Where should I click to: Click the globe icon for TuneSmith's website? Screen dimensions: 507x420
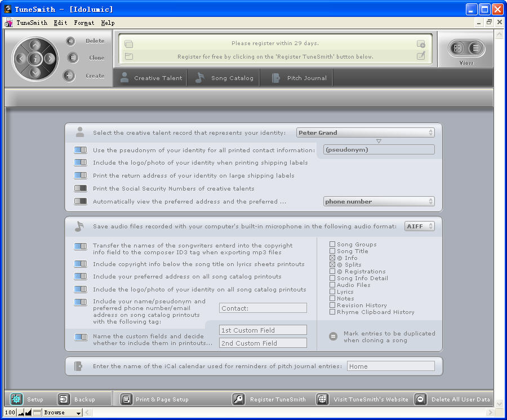(x=322, y=399)
